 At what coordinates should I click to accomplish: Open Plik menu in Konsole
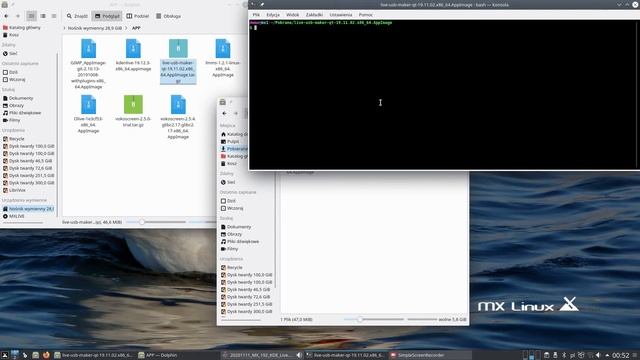(x=256, y=15)
